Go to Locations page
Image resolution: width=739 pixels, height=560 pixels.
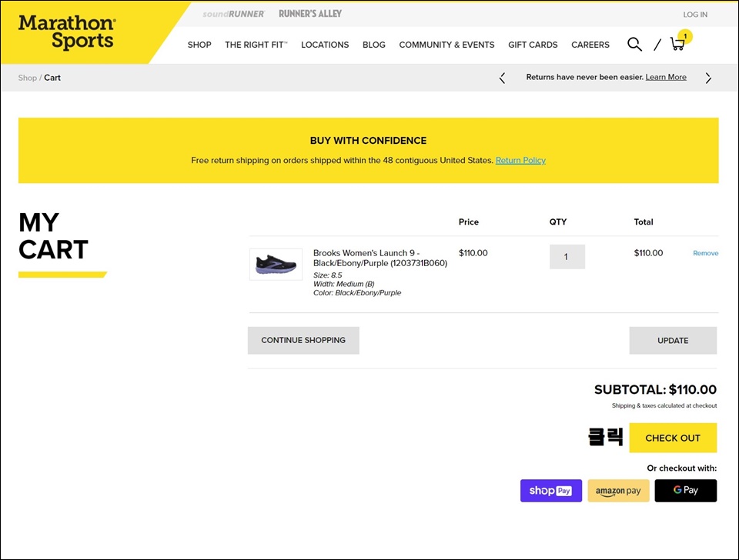325,45
